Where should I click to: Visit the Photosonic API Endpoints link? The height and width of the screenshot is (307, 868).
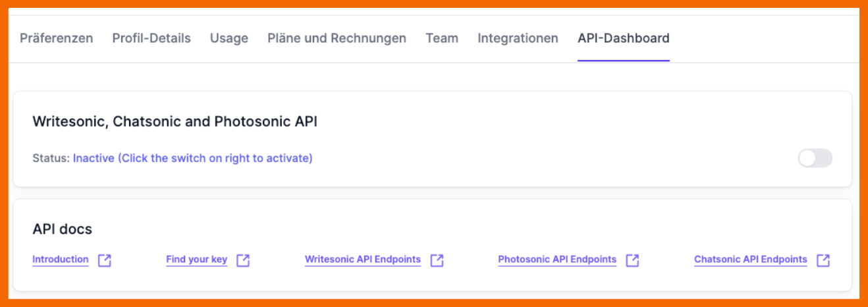click(x=557, y=260)
